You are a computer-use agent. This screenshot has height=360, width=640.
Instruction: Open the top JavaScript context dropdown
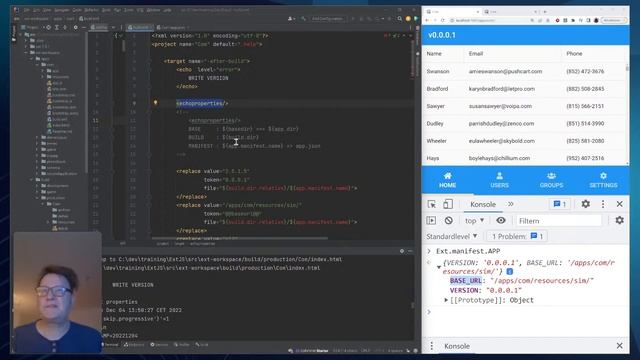[x=475, y=221]
